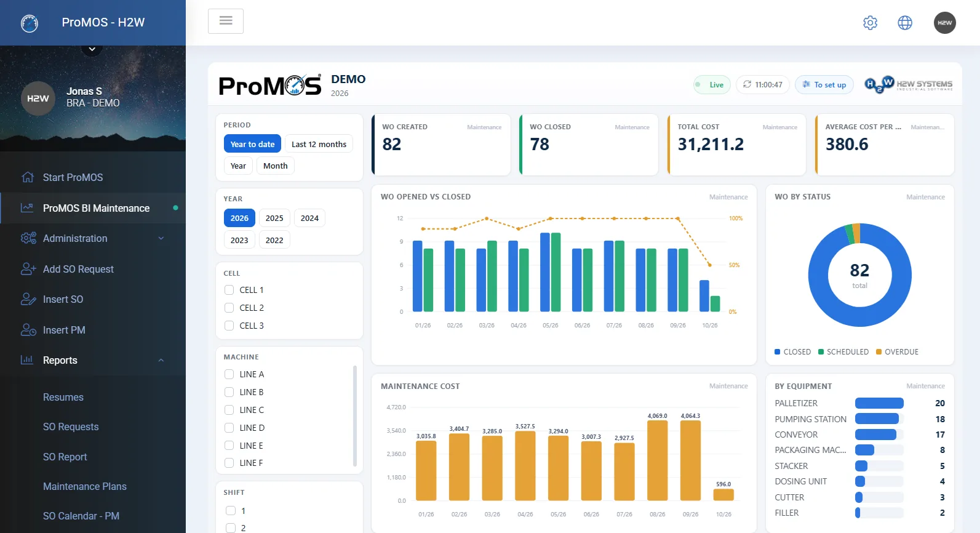Viewport: 980px width, 533px height.
Task: Tick the shift 1 checkbox
Action: coord(231,510)
